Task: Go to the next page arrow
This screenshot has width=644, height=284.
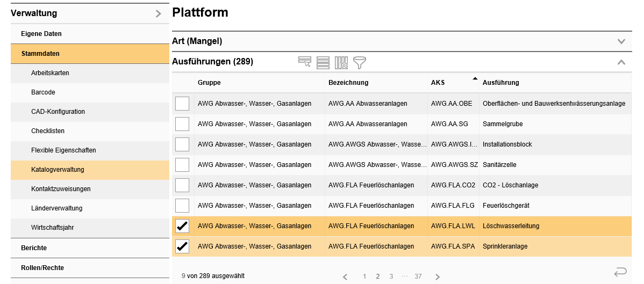Action: (438, 277)
